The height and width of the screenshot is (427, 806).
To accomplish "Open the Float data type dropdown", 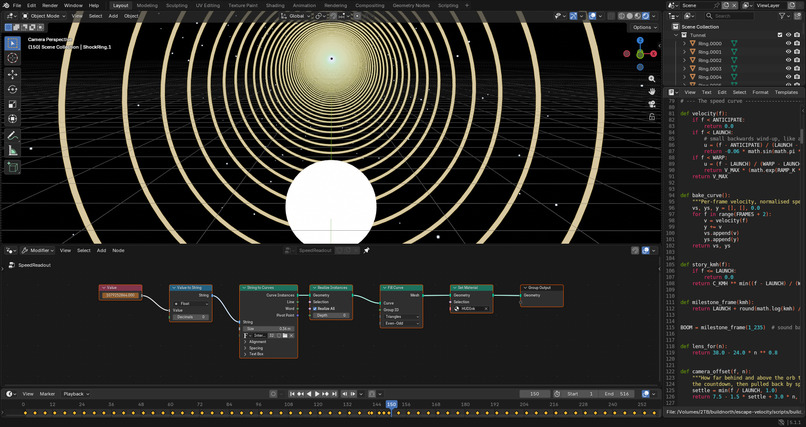I will pyautogui.click(x=190, y=304).
